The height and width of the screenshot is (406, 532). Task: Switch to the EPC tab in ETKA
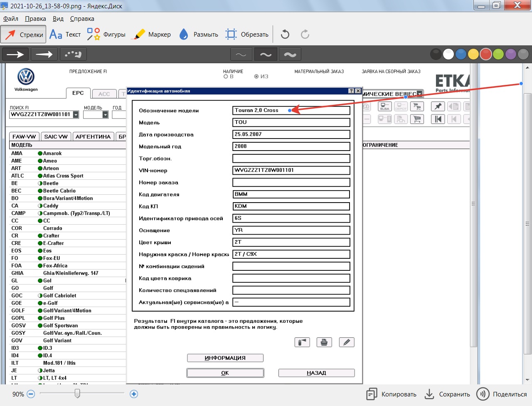click(78, 93)
